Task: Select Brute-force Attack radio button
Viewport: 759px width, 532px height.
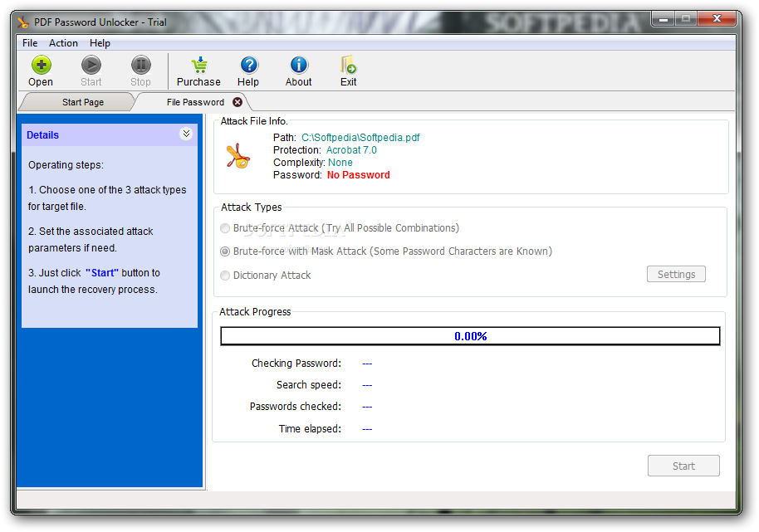Action: (224, 227)
